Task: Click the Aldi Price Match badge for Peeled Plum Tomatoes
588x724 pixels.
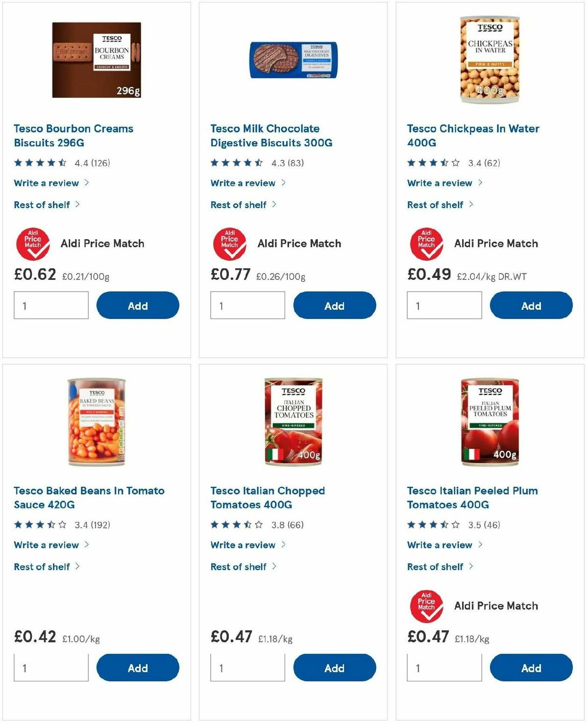Action: point(427,605)
